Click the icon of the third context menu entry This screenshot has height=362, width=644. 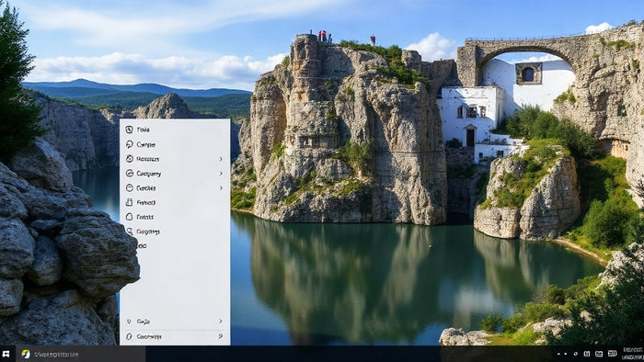[x=130, y=159]
